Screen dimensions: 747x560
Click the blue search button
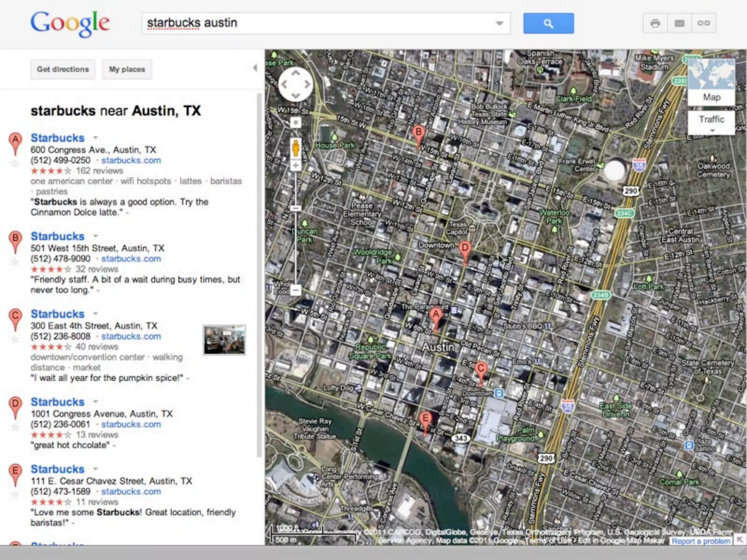coord(548,24)
